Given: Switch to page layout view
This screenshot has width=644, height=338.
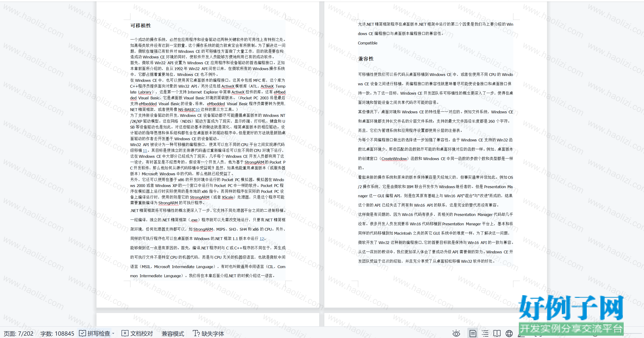Looking at the screenshot, I should click(x=473, y=333).
